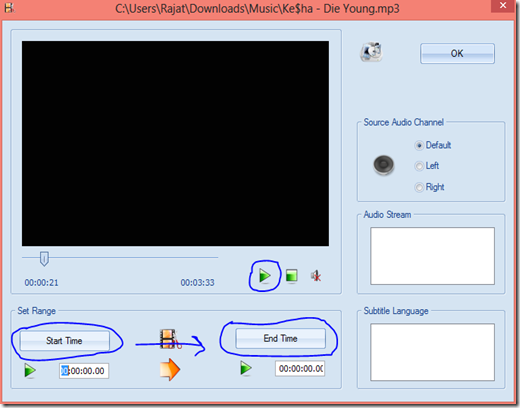
Task: Select the Left audio channel radio button
Action: point(419,166)
